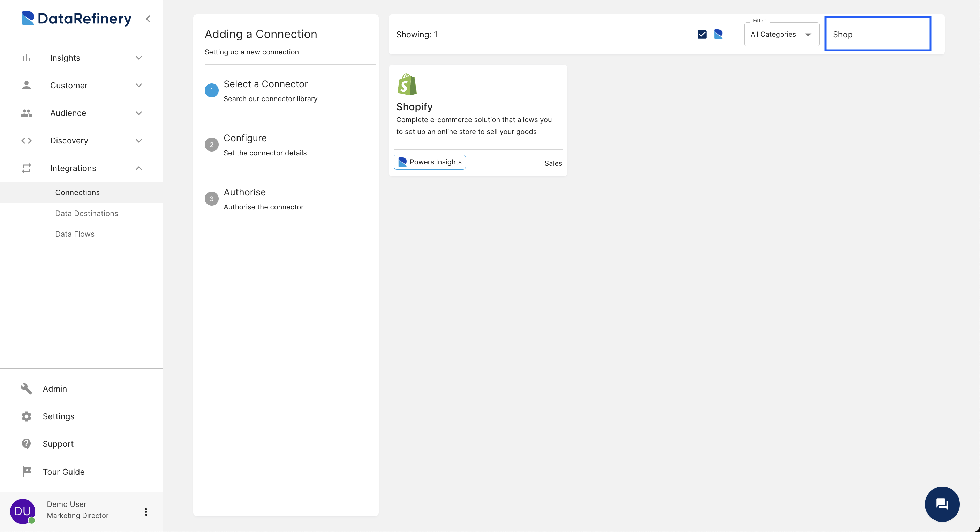
Task: Click the DataRefinery logo
Action: pyautogui.click(x=76, y=18)
